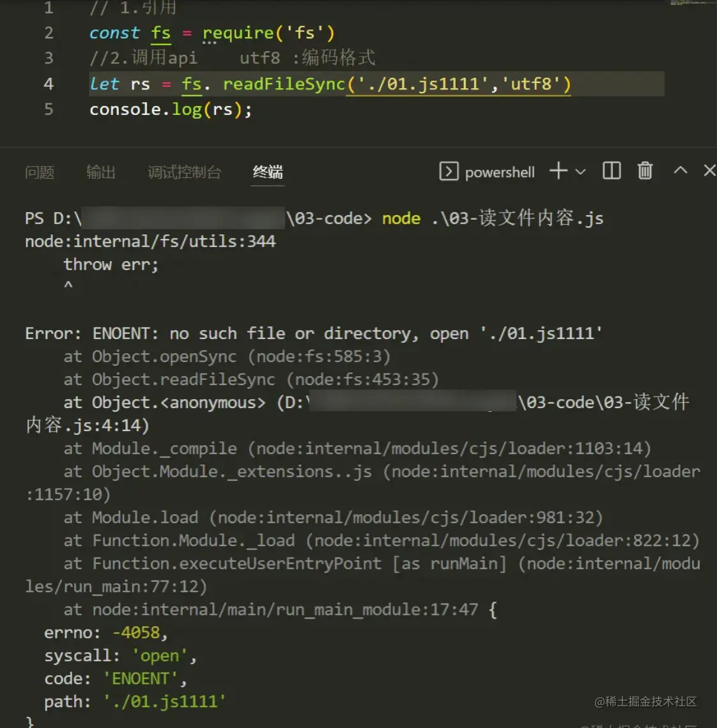Click the 'Error: ENOENT: no such file' message
The height and width of the screenshot is (728, 717).
[314, 333]
